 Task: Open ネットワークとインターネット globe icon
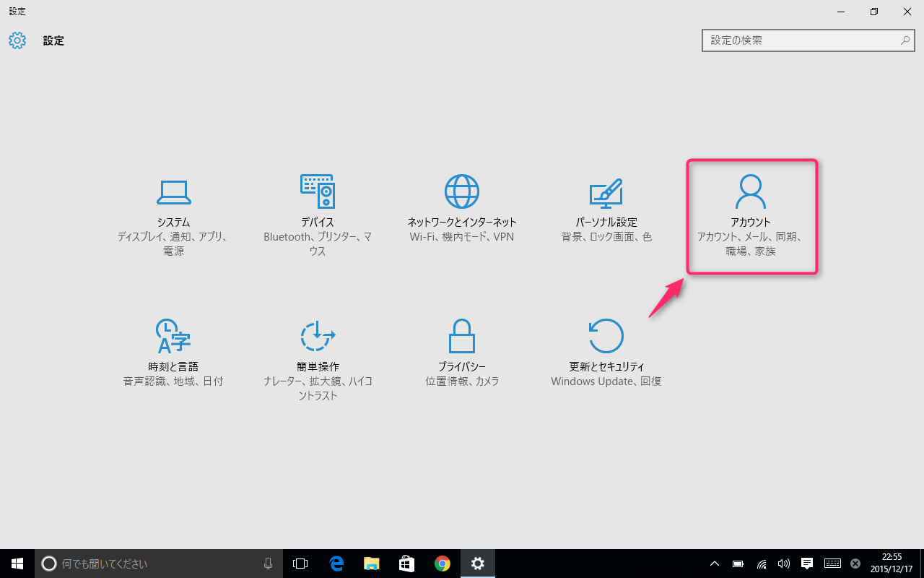[462, 191]
